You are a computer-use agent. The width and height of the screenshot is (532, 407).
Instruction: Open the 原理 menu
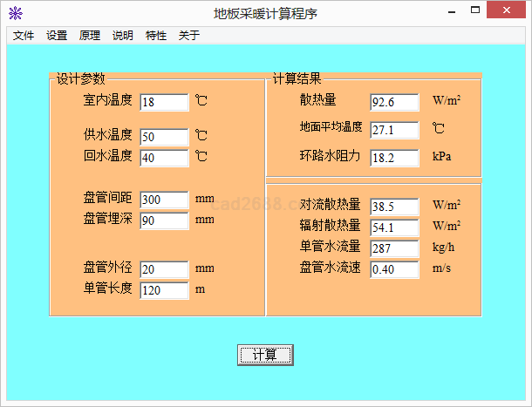click(90, 36)
